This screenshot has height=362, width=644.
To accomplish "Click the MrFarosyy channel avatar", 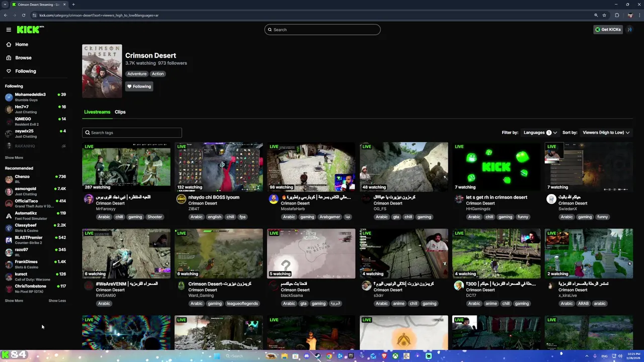I will tap(89, 199).
